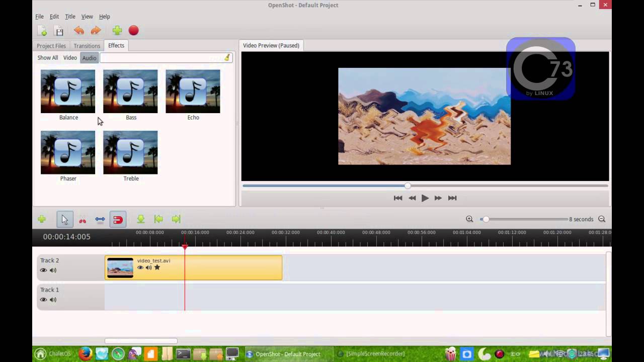Create a new project with toolbar icon
The image size is (644, 362).
coord(42,31)
